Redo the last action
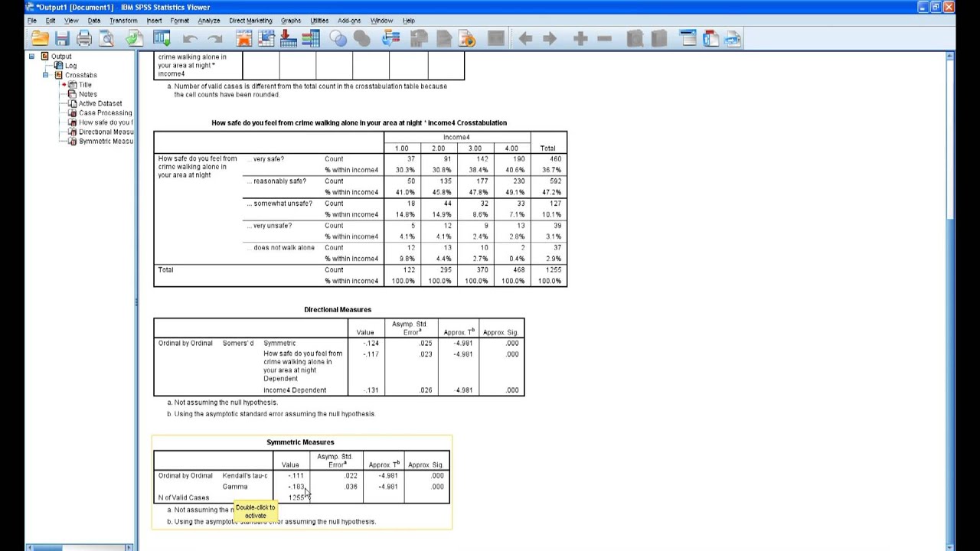The width and height of the screenshot is (980, 551). (x=214, y=38)
